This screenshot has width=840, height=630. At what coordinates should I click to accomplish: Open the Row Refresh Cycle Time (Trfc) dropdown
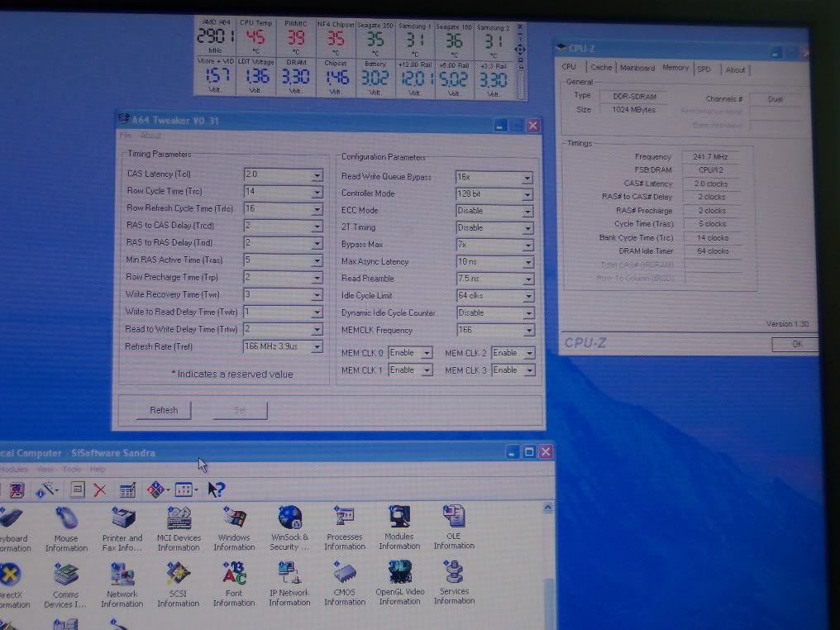point(317,210)
